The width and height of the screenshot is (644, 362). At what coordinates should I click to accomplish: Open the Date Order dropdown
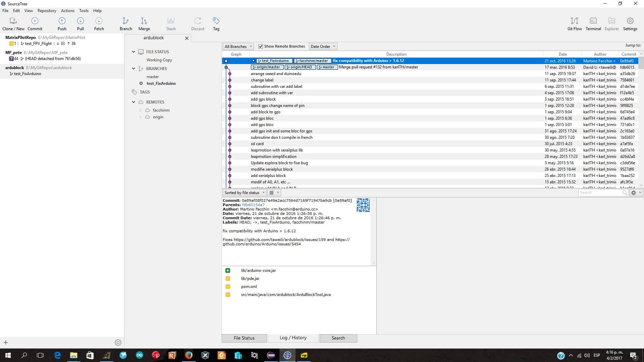point(323,47)
